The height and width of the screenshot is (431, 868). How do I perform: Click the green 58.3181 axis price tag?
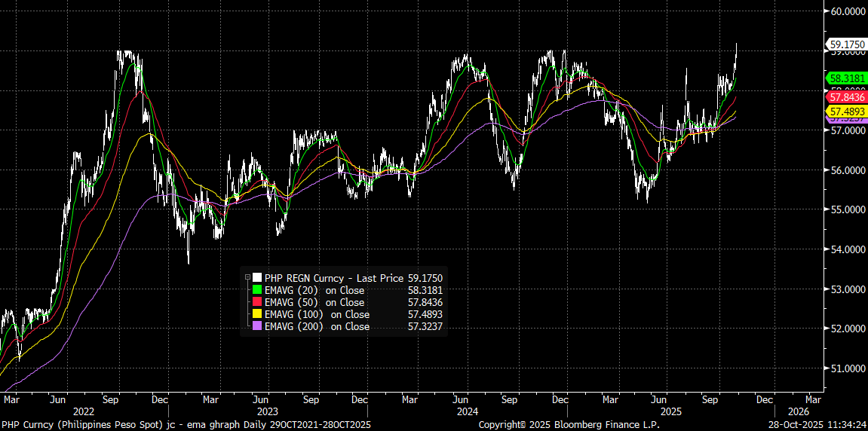coord(846,78)
